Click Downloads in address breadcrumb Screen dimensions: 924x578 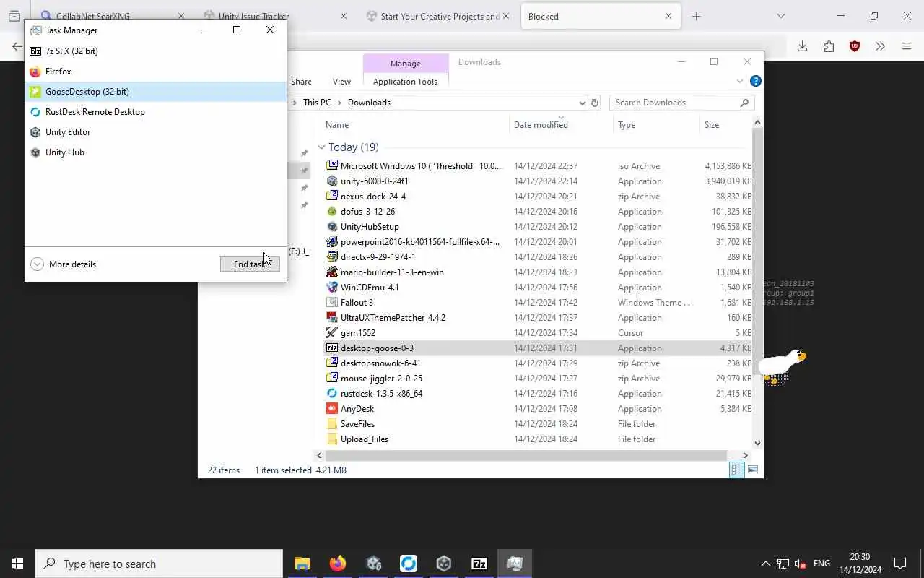click(x=369, y=103)
